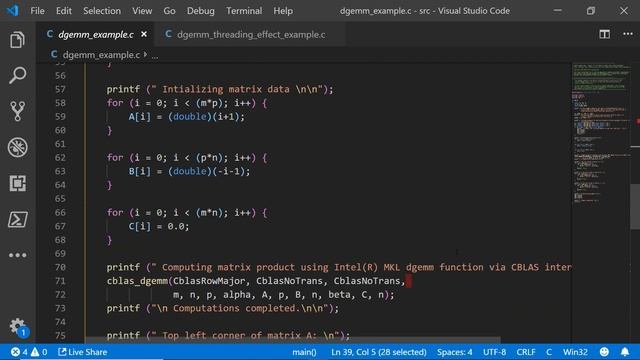Screen dimensions: 640x360
Task: Click the VS Code logo icon
Action: click(x=13, y=10)
